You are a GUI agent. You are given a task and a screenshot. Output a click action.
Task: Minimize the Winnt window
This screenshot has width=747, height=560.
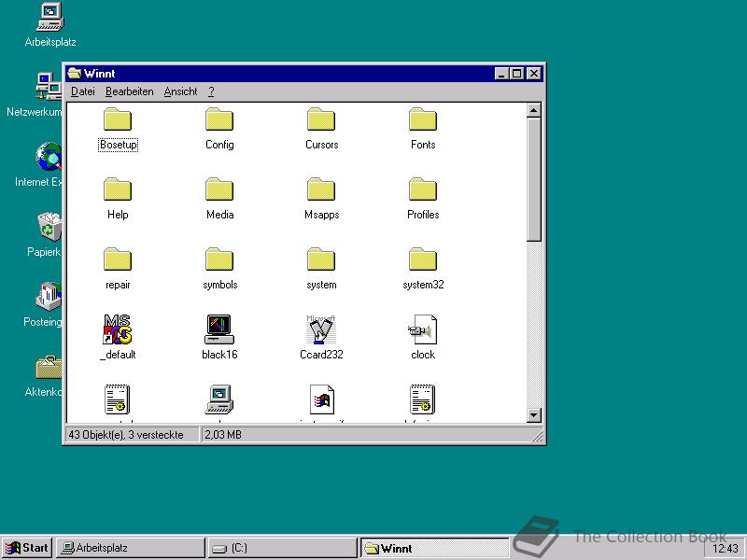point(501,74)
